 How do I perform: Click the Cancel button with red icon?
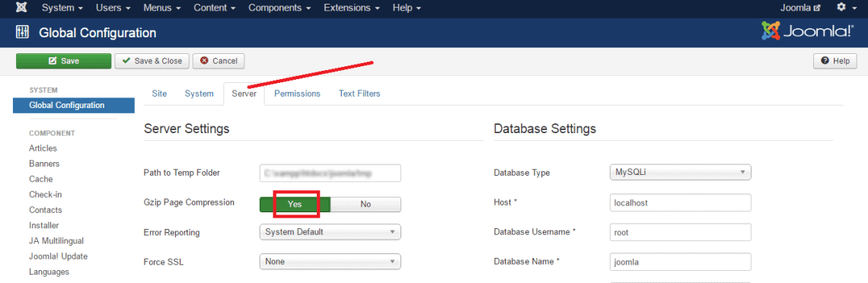click(219, 61)
